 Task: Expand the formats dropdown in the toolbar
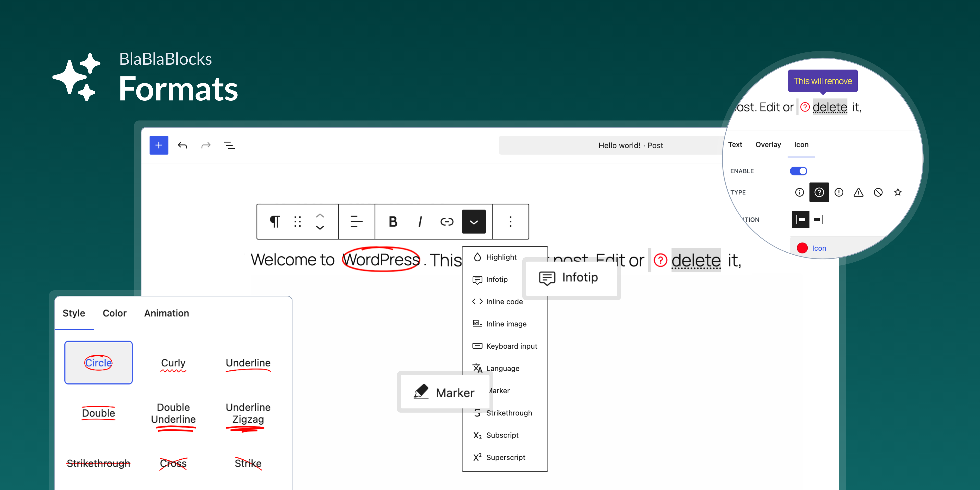(474, 221)
